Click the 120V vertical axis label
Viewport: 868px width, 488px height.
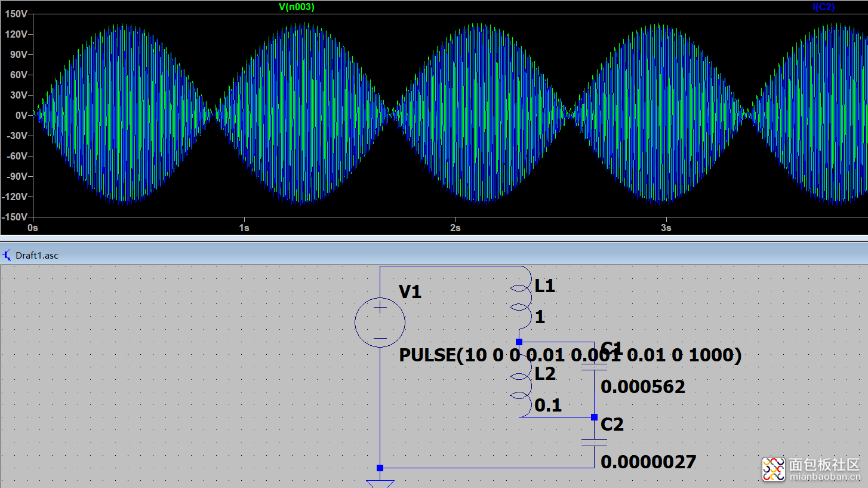(17, 34)
